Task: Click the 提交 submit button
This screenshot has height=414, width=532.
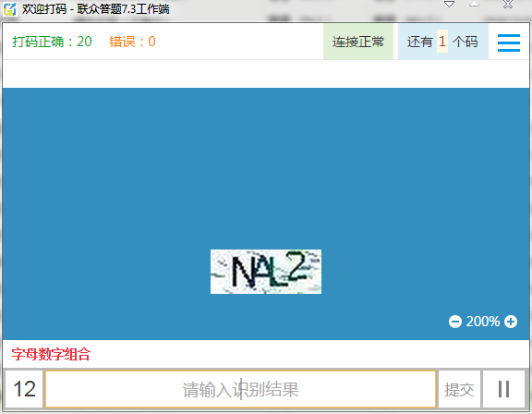Action: coord(459,389)
